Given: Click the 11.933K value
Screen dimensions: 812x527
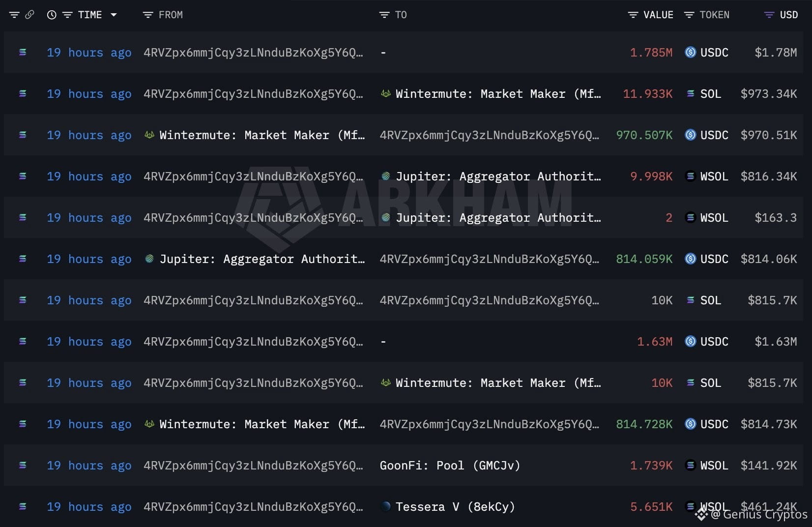Looking at the screenshot, I should [648, 94].
